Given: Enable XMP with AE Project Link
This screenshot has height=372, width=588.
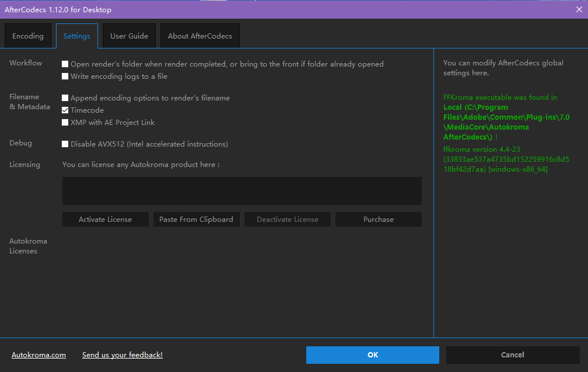Looking at the screenshot, I should pos(65,122).
